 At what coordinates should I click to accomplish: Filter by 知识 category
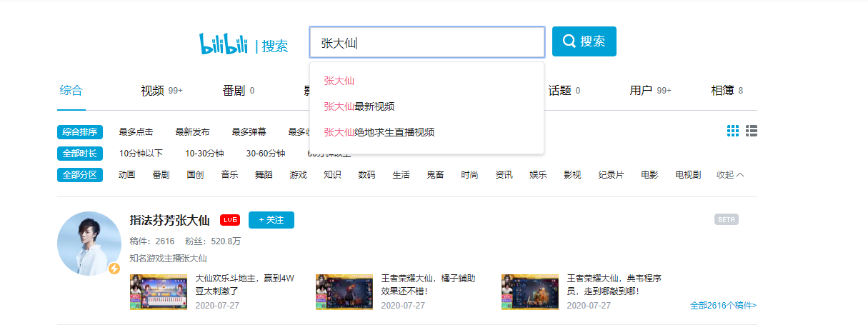point(332,175)
